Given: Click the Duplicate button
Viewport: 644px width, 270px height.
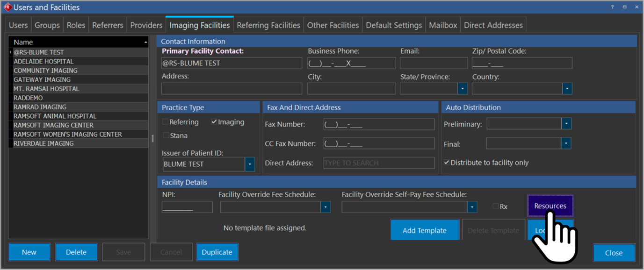Looking at the screenshot, I should pyautogui.click(x=217, y=252).
